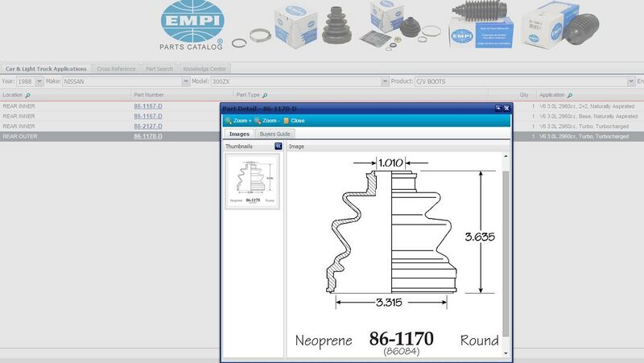Open the Product dropdown showing C/V BOOTS
The image size is (644, 363).
click(x=631, y=81)
